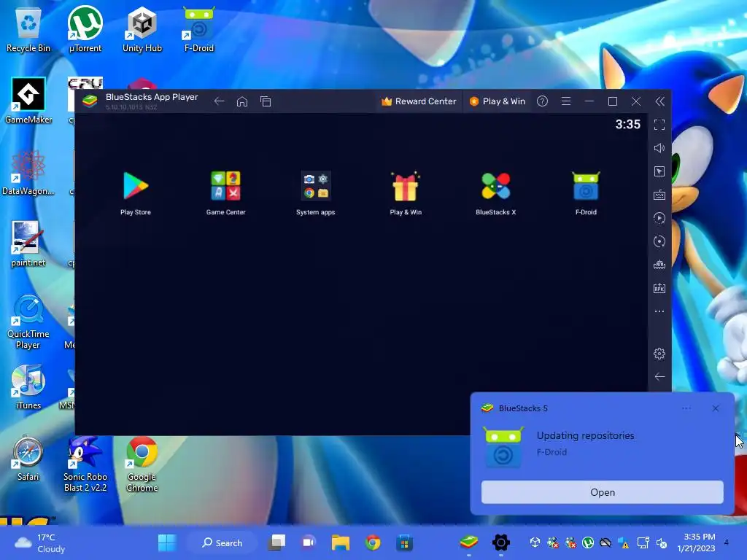Select the iTunes desktop shortcut
Viewport: 747px width, 560px height.
[28, 386]
